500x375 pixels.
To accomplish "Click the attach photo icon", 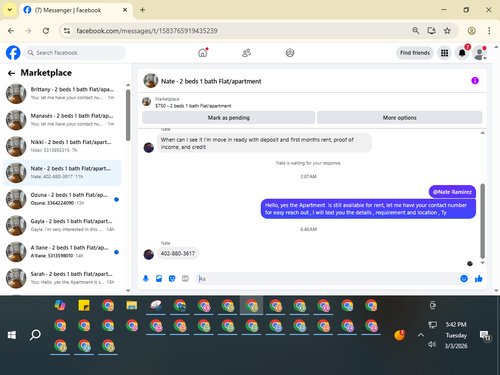I will pos(159,279).
